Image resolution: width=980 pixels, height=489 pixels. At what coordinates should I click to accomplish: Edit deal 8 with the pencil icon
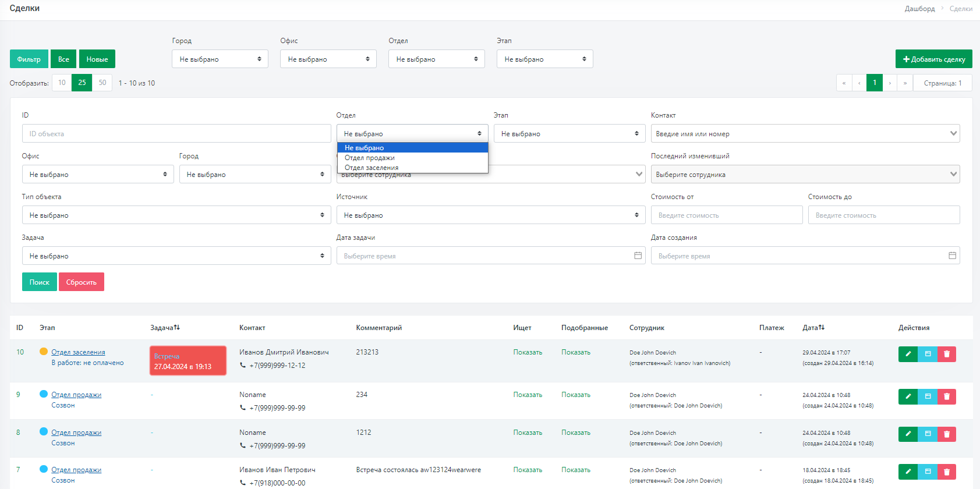point(908,434)
